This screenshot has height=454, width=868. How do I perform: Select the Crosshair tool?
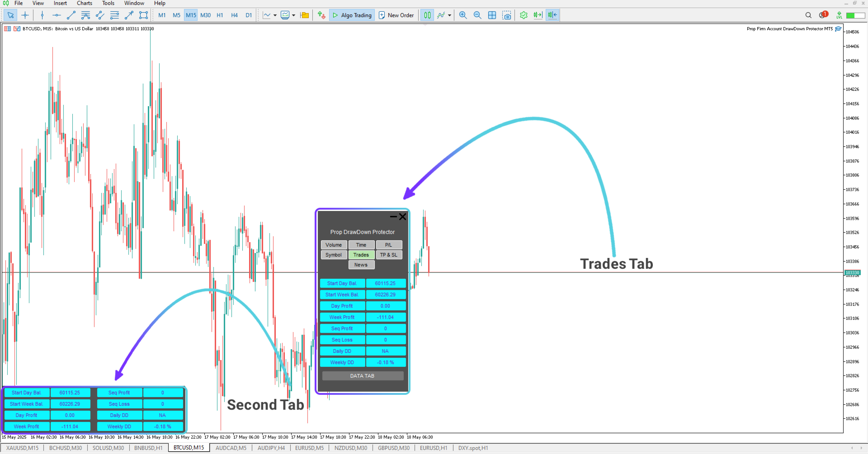coord(25,15)
